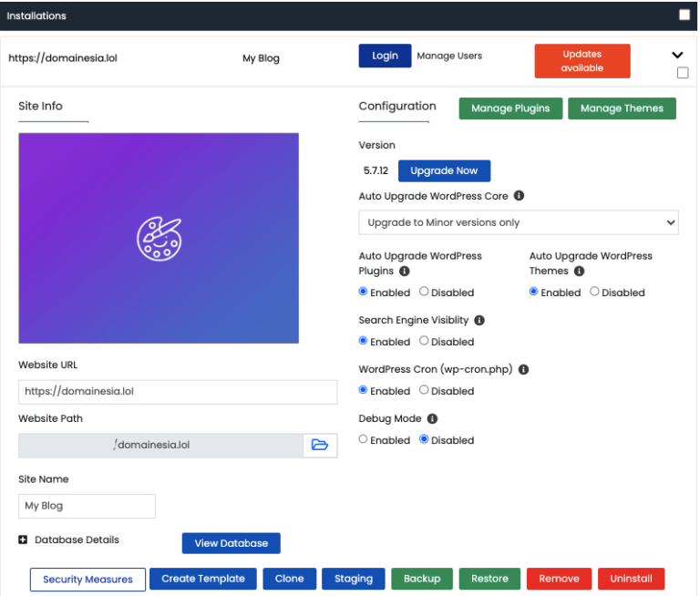The image size is (700, 596).
Task: Click Upgrade Now button
Action: tap(444, 171)
